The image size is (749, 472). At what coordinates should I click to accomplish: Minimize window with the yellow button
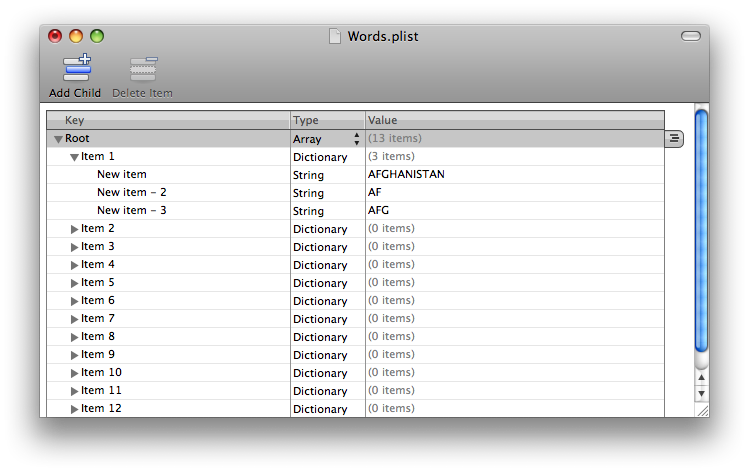point(76,36)
